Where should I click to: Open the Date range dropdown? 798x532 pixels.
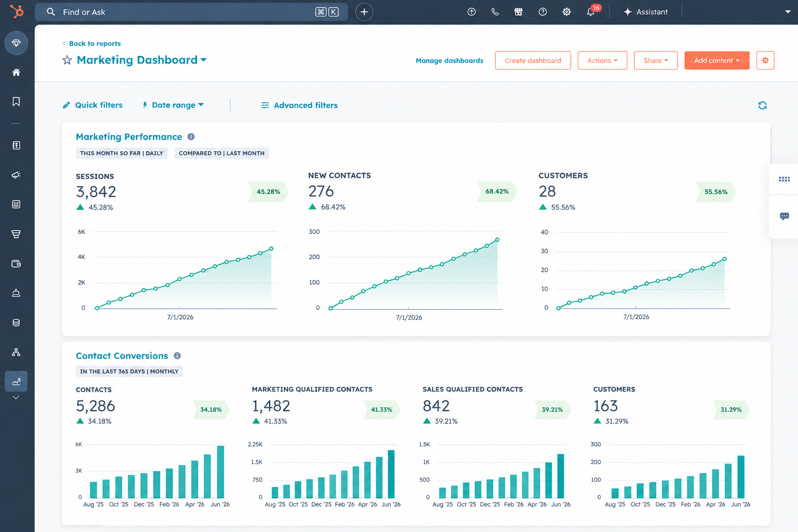173,105
